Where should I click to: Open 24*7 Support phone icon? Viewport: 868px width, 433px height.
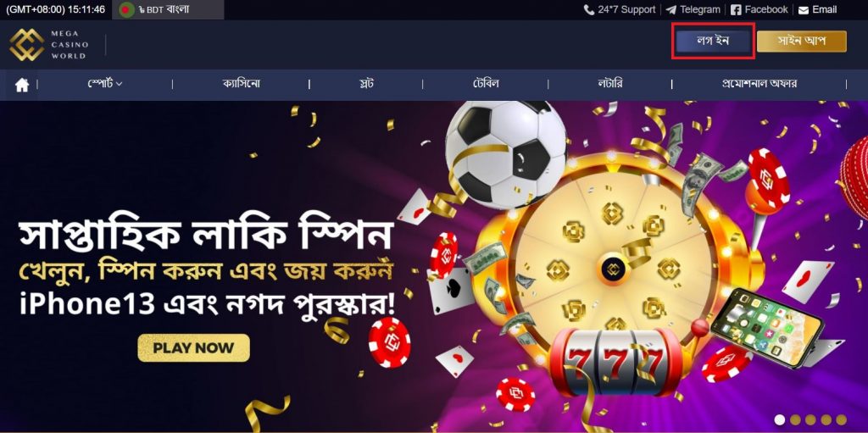pyautogui.click(x=589, y=9)
